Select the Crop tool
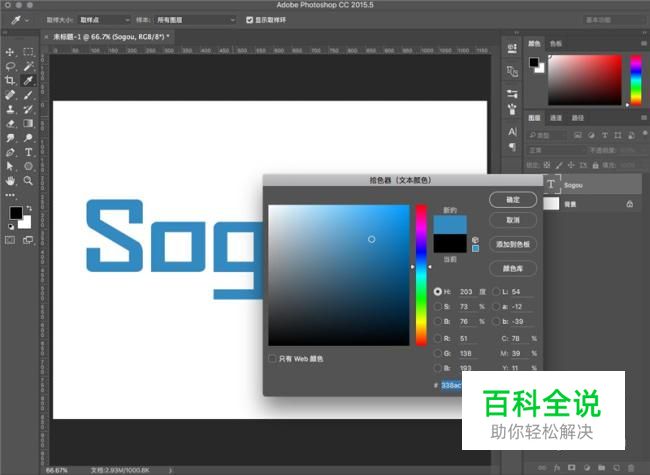Screen dimensions: 650x475 [10, 80]
